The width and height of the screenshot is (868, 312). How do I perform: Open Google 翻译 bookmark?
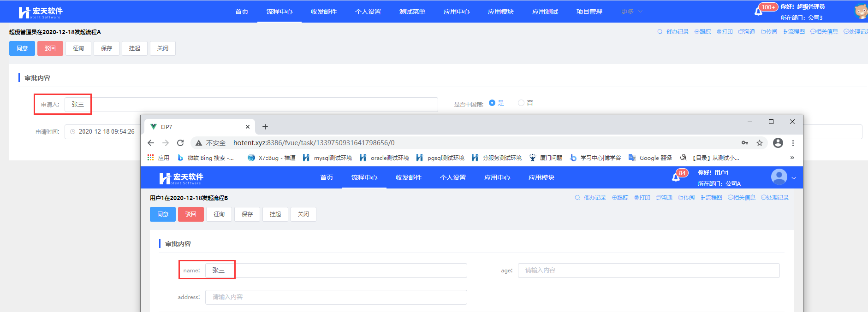(650, 158)
